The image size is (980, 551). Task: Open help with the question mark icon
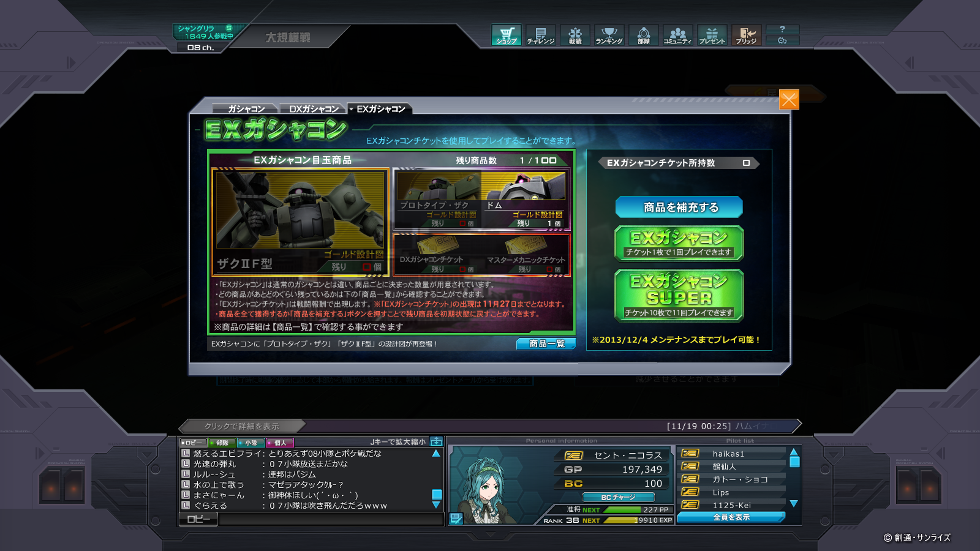pyautogui.click(x=782, y=29)
